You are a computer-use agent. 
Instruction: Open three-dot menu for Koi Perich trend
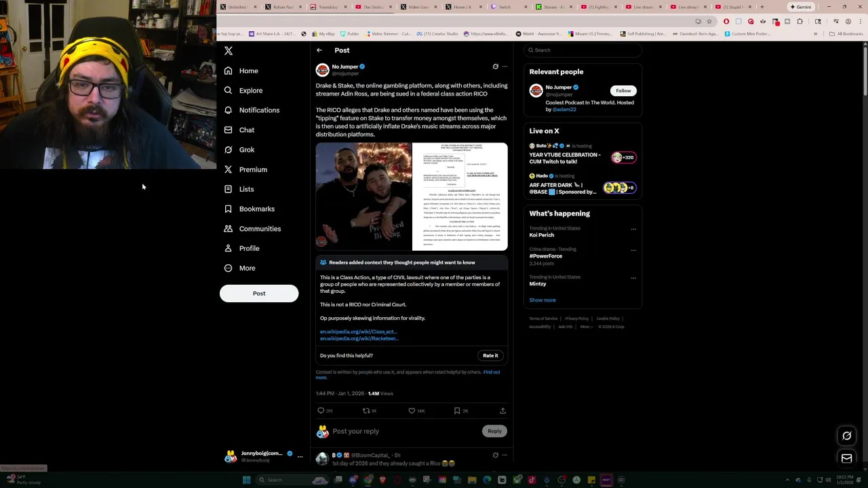pos(633,229)
